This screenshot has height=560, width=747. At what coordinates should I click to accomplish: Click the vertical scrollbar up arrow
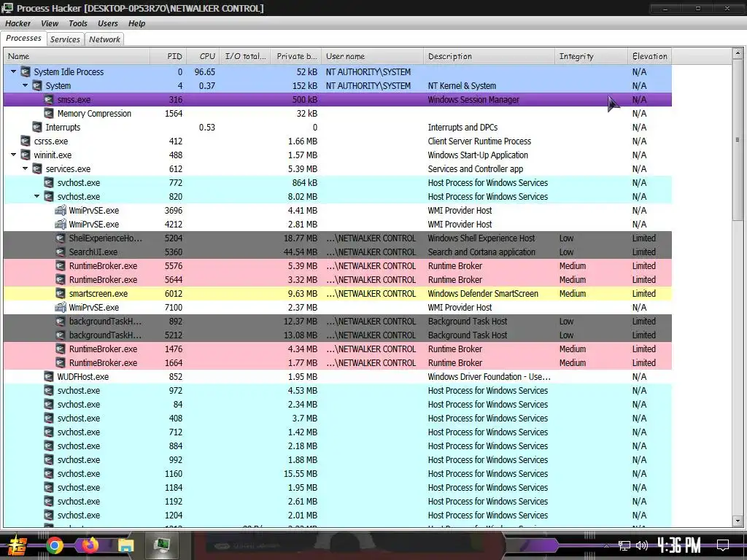tap(738, 53)
